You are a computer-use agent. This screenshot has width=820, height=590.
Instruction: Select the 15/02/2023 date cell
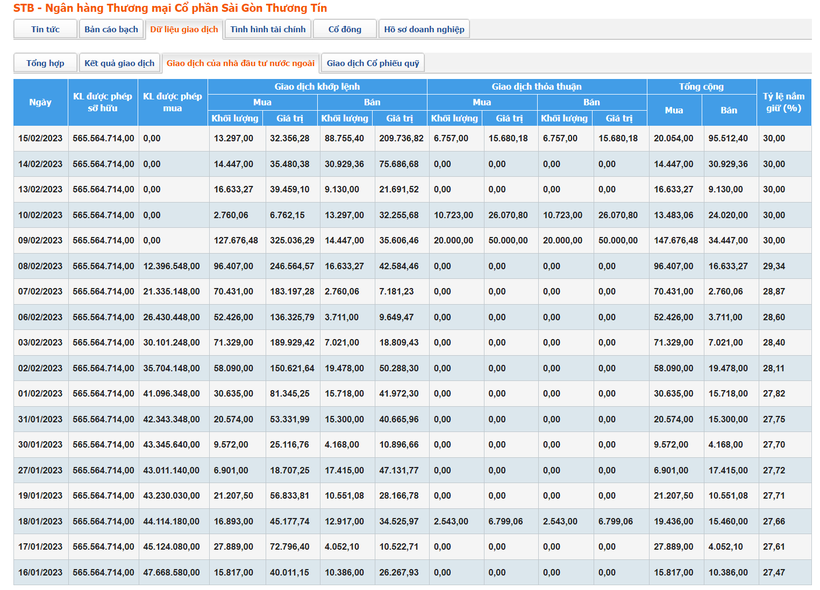click(40, 138)
